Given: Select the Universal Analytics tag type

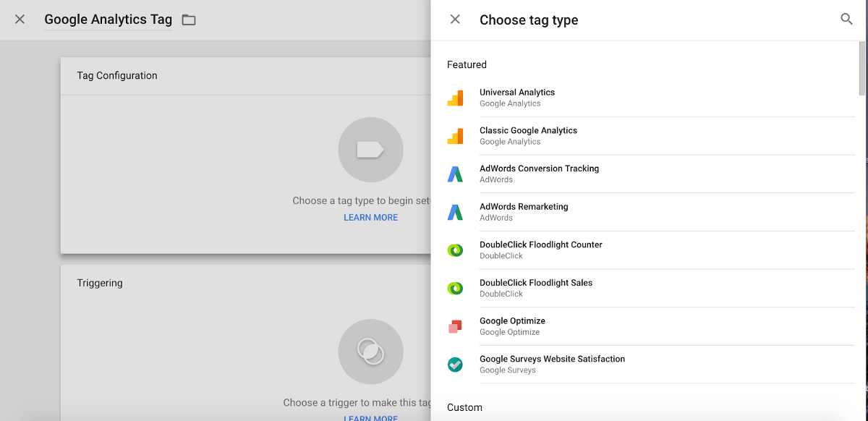Looking at the screenshot, I should (x=517, y=93).
